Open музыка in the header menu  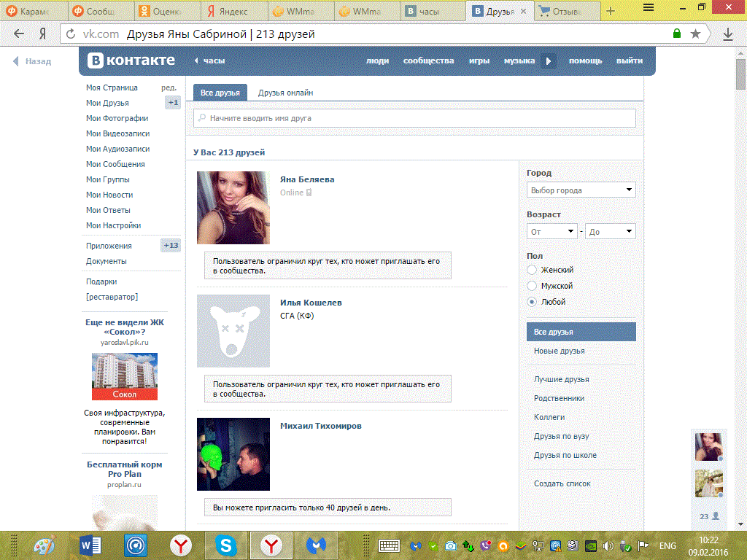(519, 61)
